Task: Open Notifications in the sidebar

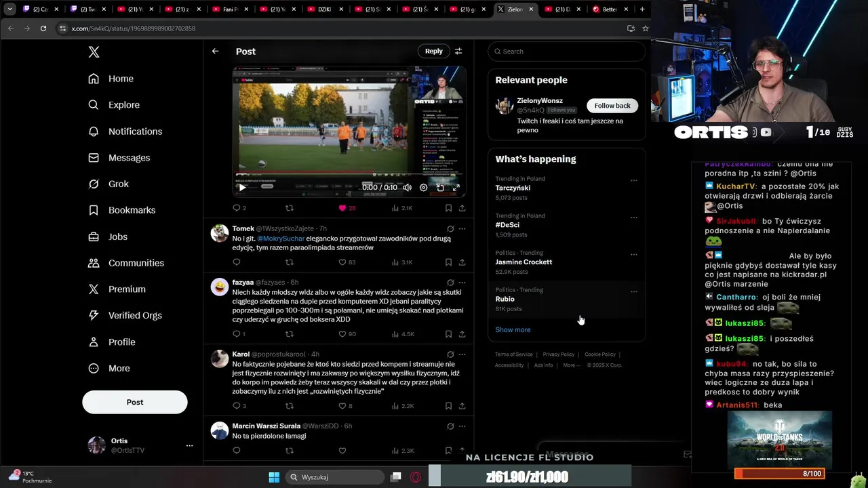Action: tap(125, 131)
